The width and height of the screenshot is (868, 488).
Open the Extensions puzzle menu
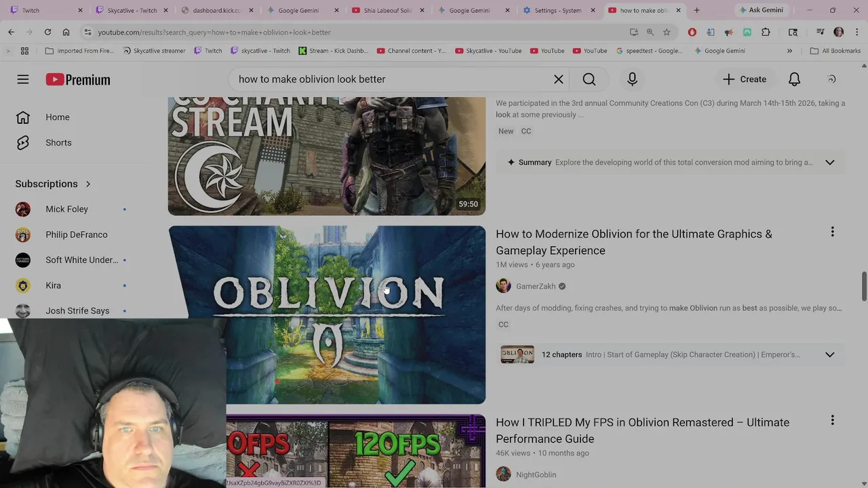[766, 32]
